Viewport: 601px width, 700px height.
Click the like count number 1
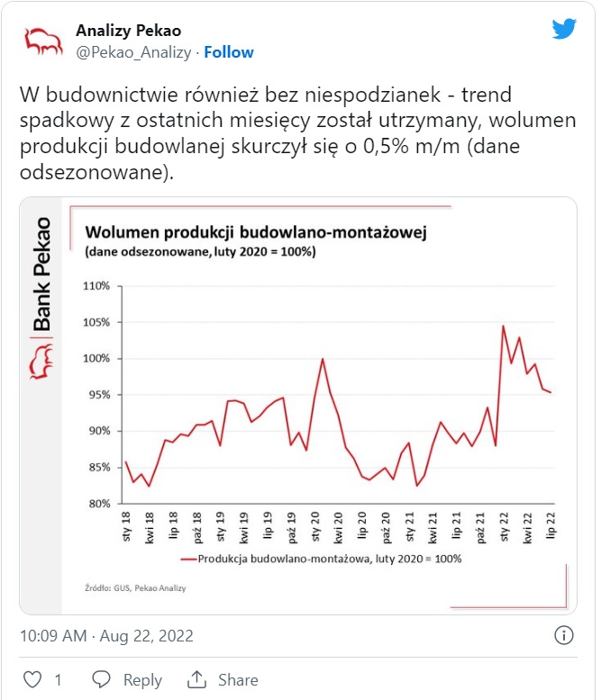pos(58,680)
